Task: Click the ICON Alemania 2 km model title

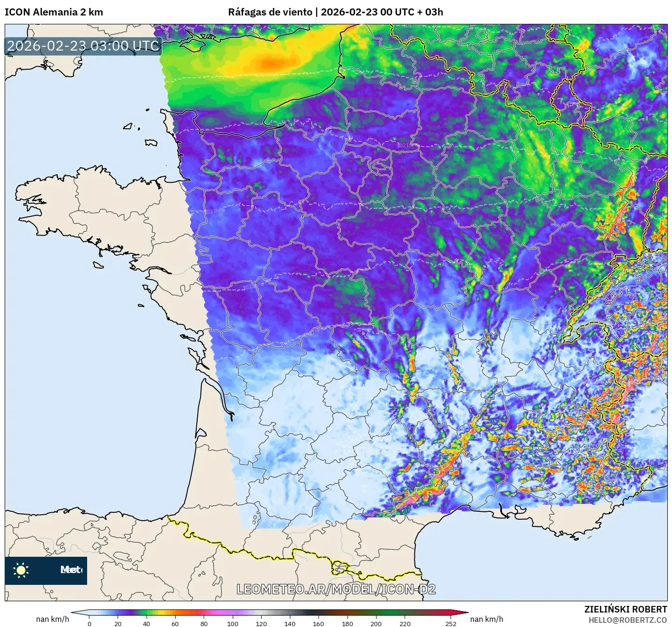Action: click(54, 12)
